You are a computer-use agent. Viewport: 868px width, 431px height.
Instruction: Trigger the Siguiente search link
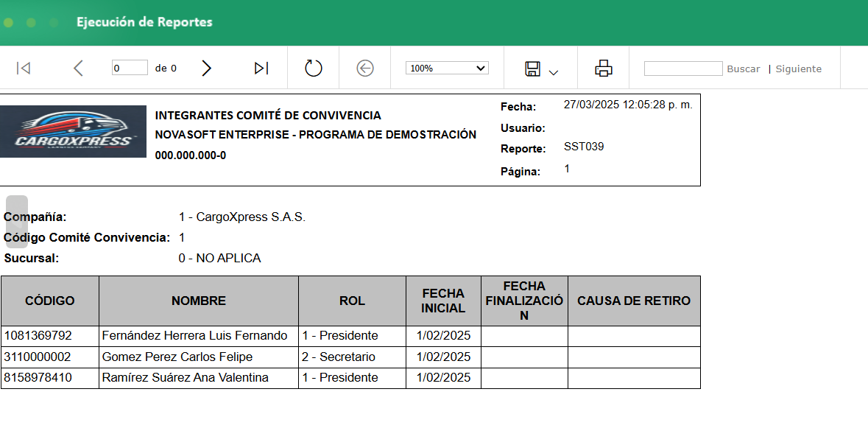(797, 68)
